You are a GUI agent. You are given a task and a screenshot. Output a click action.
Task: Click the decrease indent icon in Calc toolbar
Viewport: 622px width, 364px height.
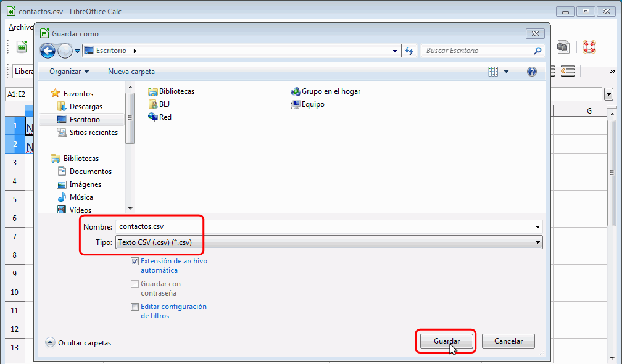pos(568,72)
